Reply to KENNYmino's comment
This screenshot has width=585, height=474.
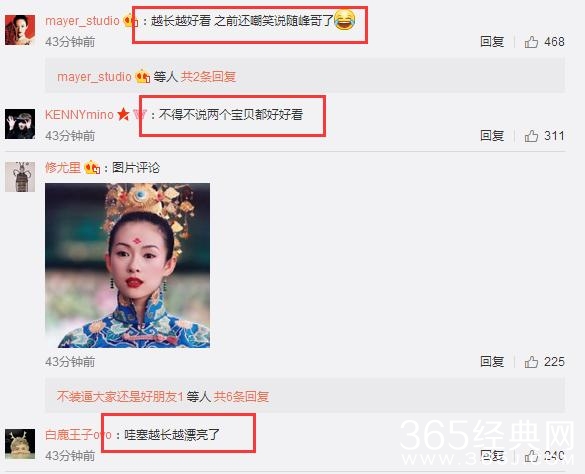click(492, 135)
